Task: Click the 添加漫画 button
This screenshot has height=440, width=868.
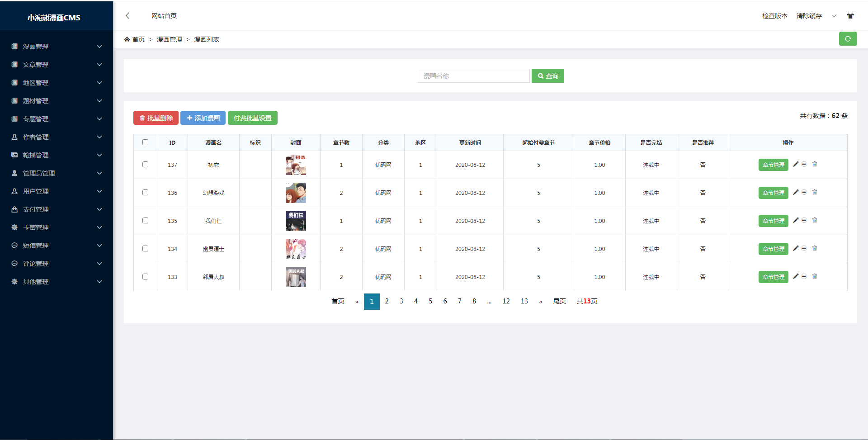Action: pyautogui.click(x=203, y=118)
